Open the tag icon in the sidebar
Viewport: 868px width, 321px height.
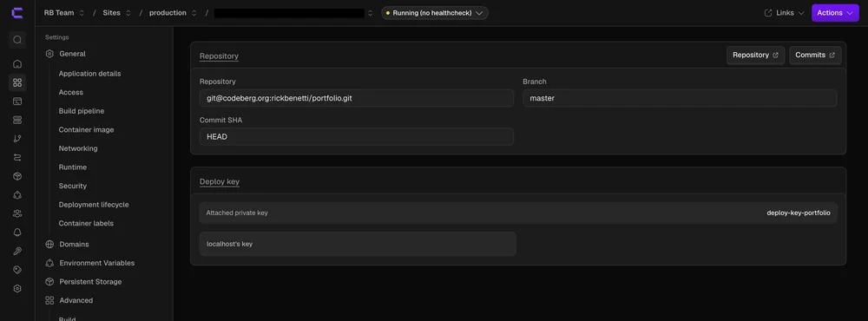pyautogui.click(x=17, y=270)
